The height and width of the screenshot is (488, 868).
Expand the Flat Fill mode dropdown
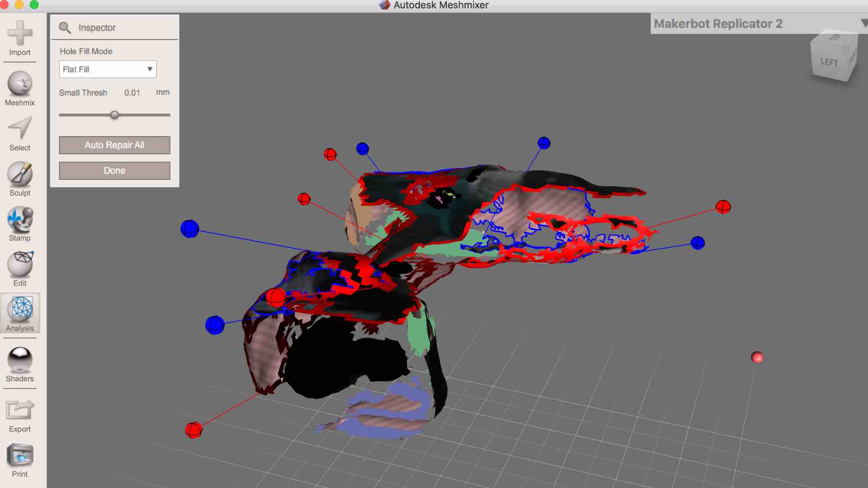pos(108,69)
